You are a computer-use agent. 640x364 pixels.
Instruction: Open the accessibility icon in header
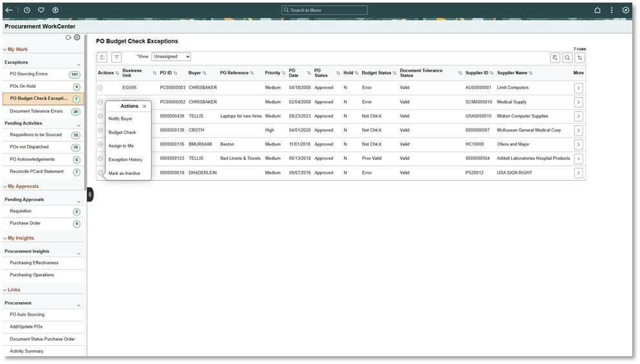pyautogui.click(x=55, y=10)
